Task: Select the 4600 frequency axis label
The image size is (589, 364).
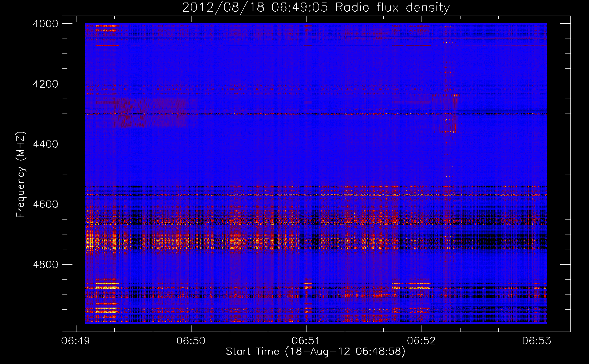Action: tap(46, 204)
